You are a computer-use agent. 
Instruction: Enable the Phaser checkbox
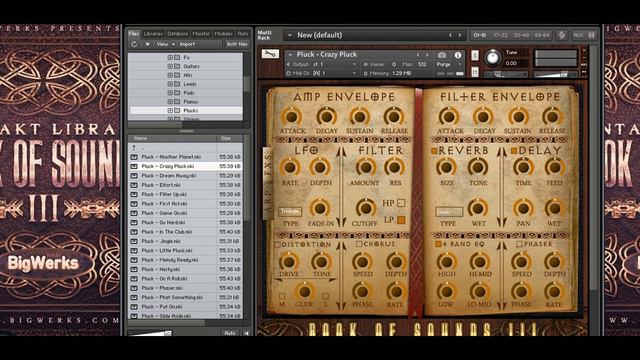tap(519, 244)
